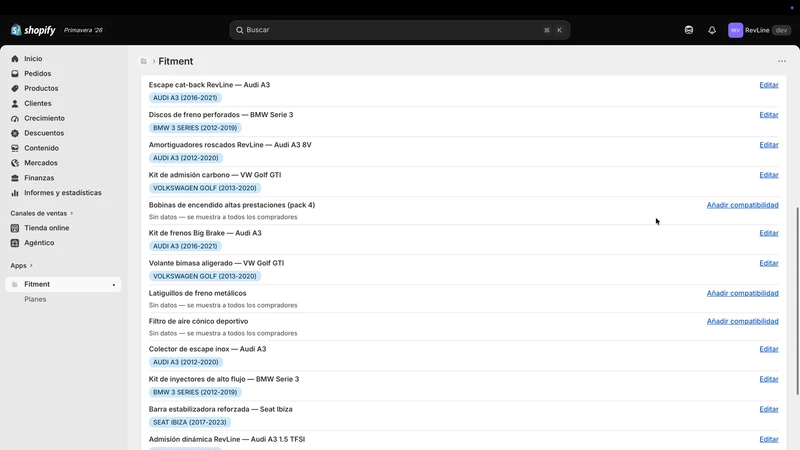Click the Crecimiento gauge icon
Viewport: 800px width, 450px height.
point(15,118)
